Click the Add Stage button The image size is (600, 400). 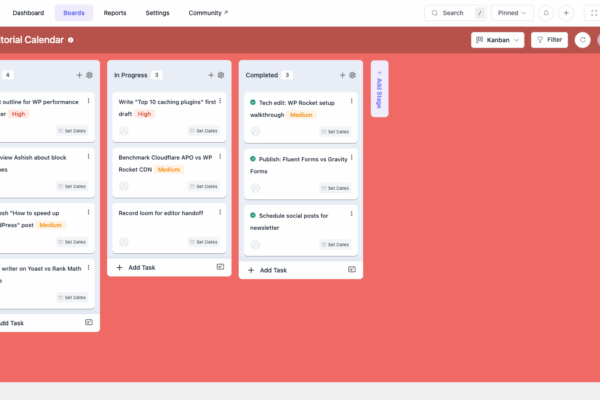click(x=380, y=89)
